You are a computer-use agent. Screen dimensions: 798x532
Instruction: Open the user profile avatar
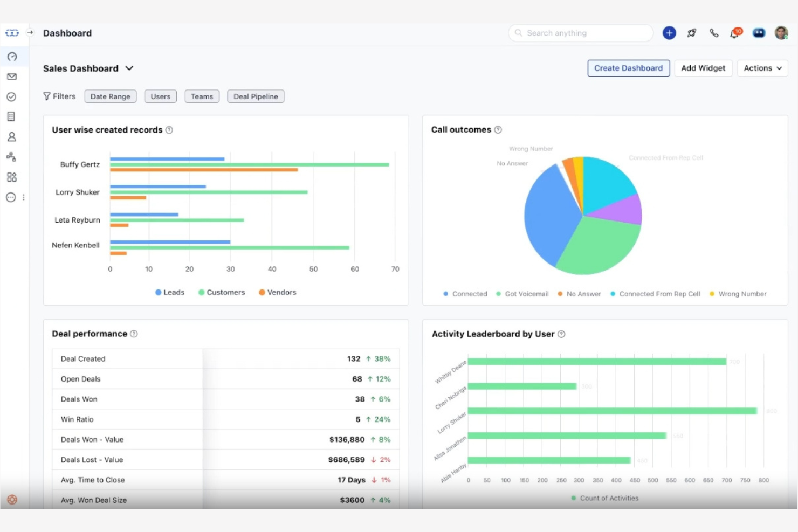tap(781, 33)
